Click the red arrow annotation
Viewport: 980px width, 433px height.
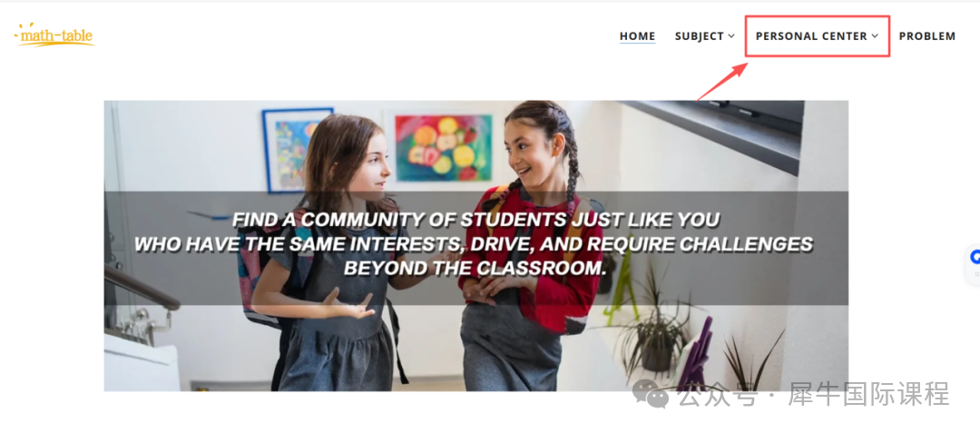pyautogui.click(x=722, y=81)
